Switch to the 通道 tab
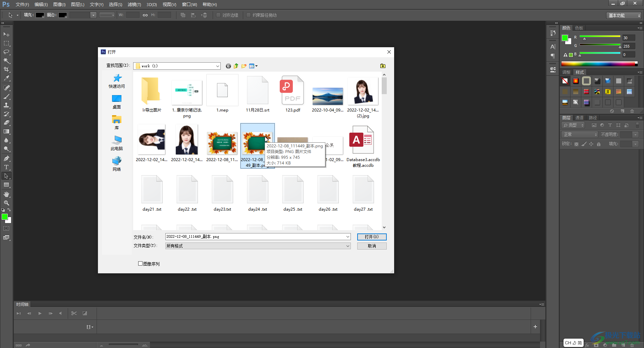 pyautogui.click(x=579, y=118)
